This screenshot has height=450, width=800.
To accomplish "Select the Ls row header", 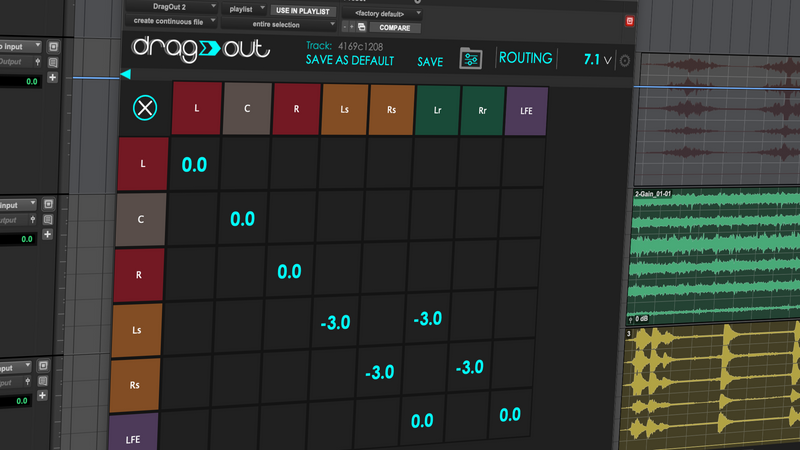I will click(136, 330).
